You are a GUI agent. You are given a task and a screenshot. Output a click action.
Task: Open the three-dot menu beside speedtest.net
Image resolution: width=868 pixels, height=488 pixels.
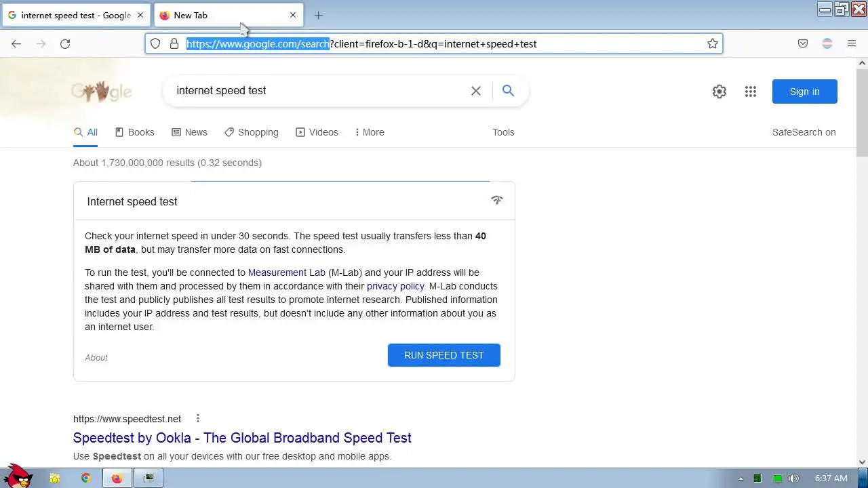click(197, 418)
